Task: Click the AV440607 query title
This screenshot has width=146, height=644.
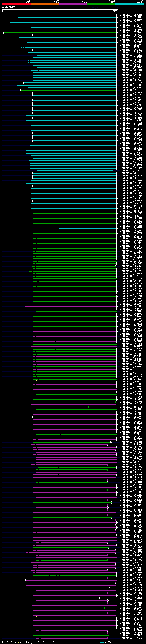Action: tap(8, 7)
